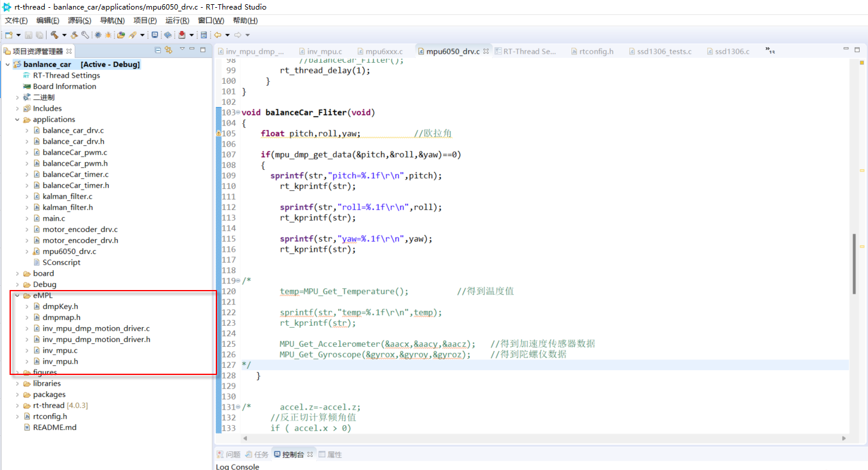Collapse the applications folder
Screen dimensions: 868x470
click(x=17, y=120)
